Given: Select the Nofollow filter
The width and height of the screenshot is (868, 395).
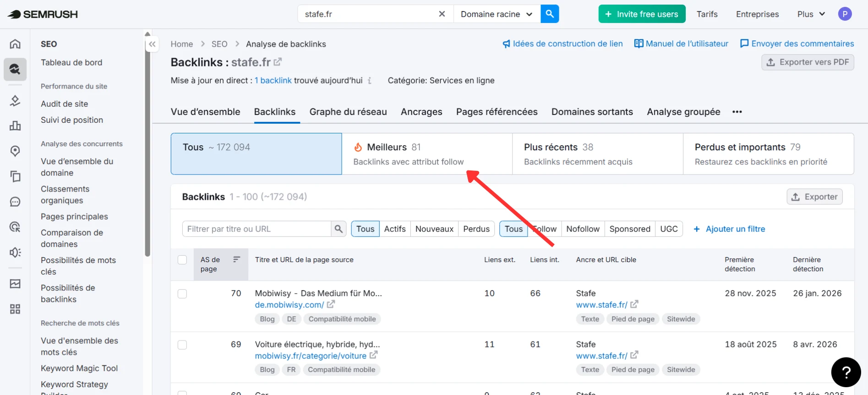Looking at the screenshot, I should 583,229.
